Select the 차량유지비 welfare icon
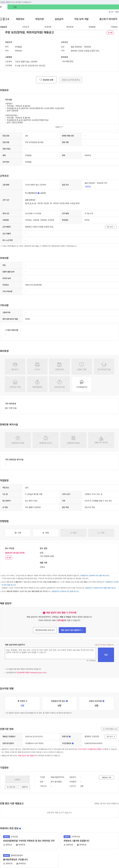 click(59, 367)
